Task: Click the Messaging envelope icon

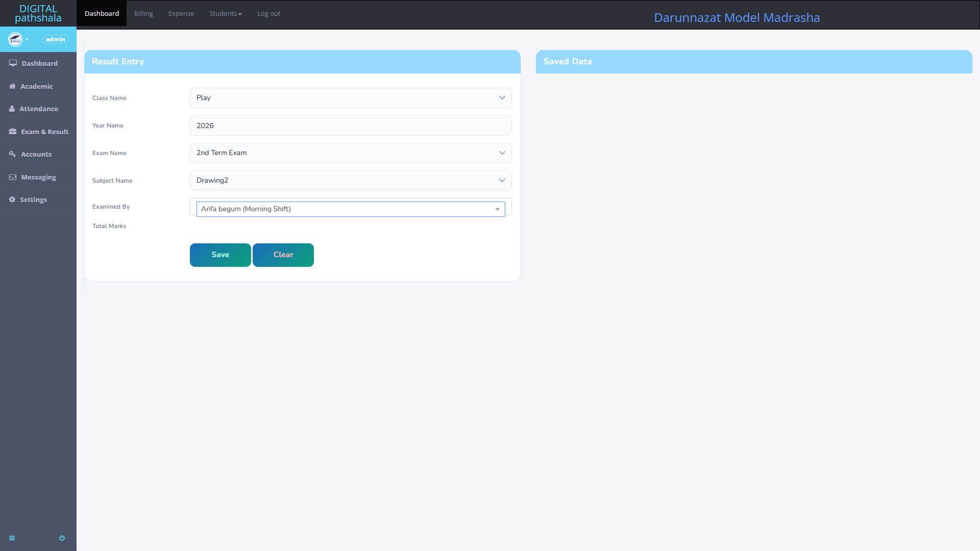Action: (13, 177)
